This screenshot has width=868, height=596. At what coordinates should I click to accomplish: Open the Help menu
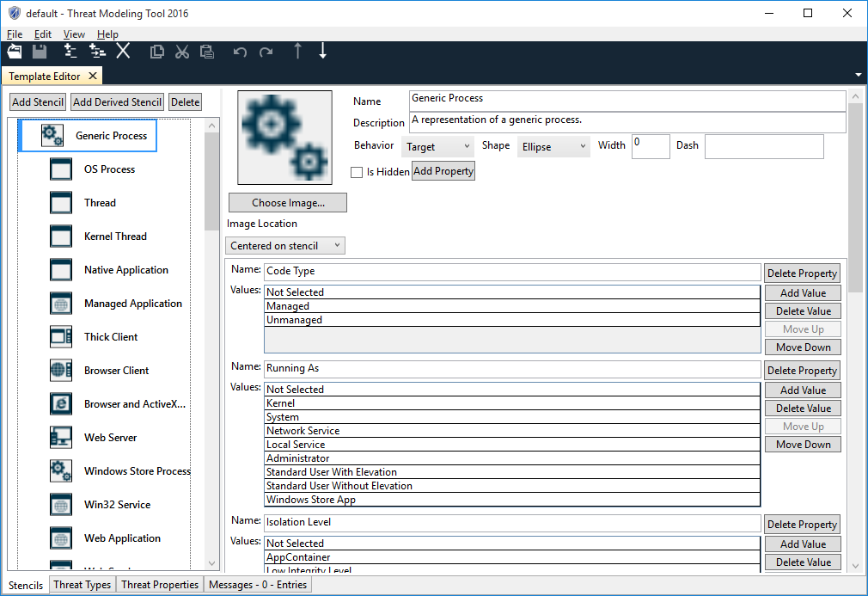pos(107,34)
